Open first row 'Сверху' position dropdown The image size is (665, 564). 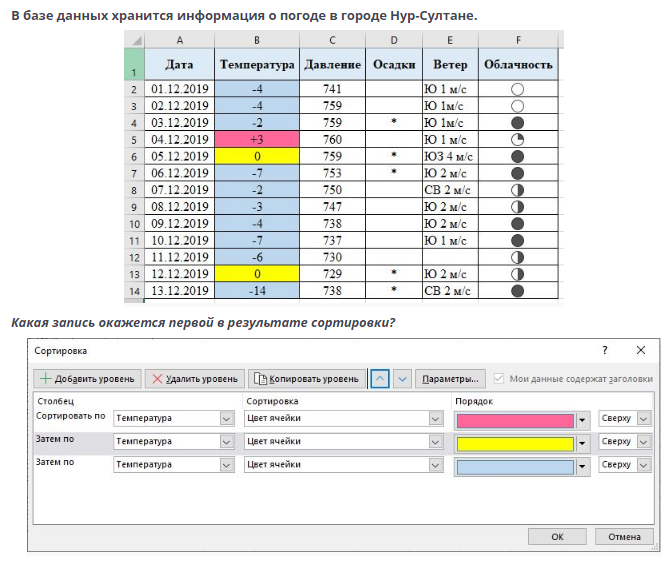coord(644,419)
